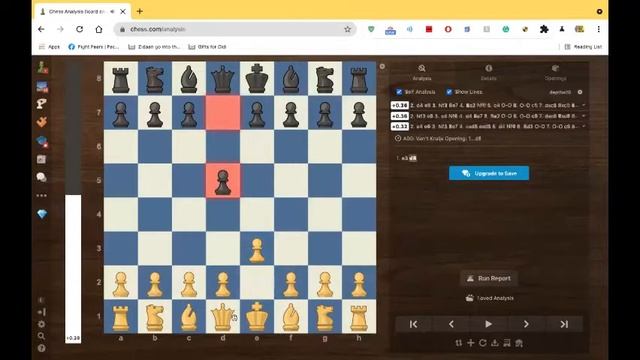Select the Chess Analysis Board browser tab

coord(82,11)
